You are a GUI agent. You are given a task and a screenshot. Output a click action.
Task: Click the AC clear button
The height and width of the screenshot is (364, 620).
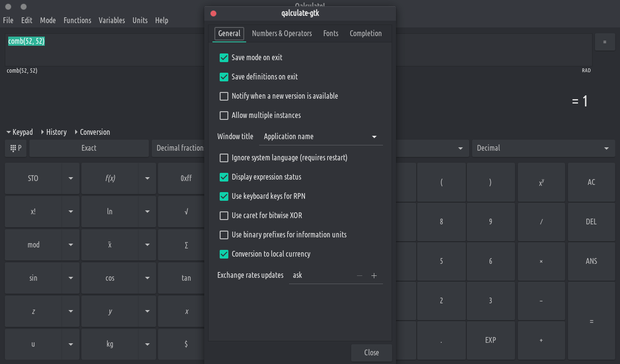tap(591, 182)
